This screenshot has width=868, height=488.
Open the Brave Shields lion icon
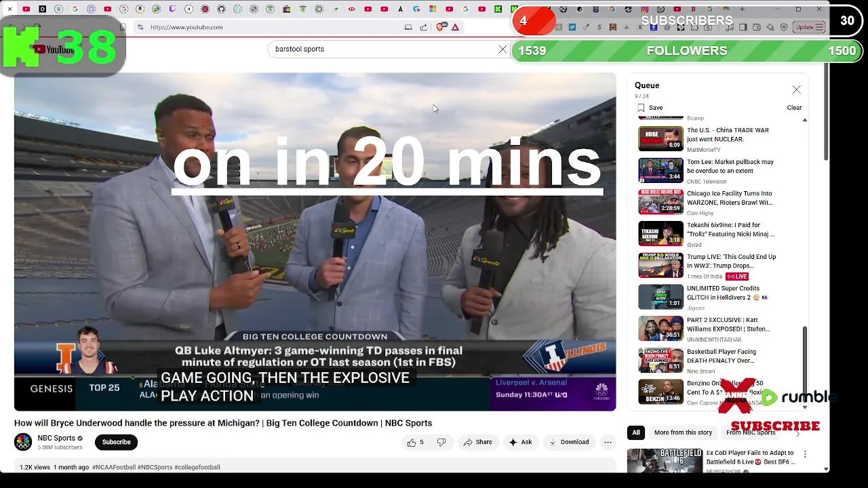tap(441, 27)
